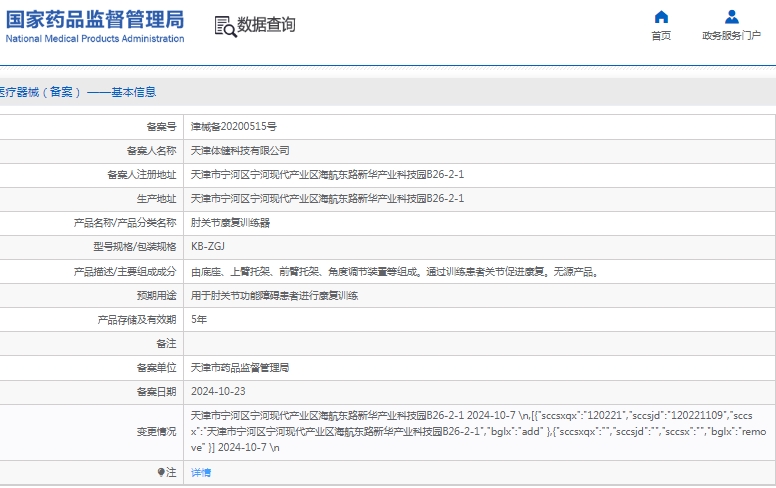Click the 备案日期 field label

point(156,391)
